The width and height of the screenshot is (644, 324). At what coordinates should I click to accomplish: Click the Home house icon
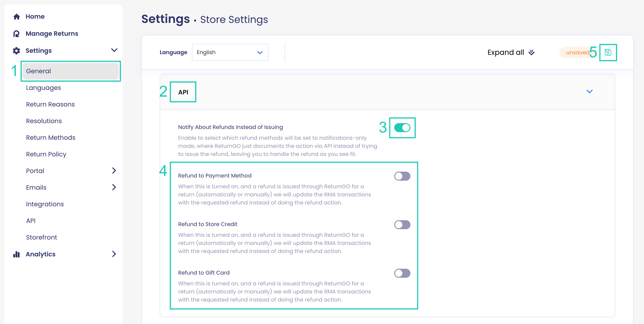click(x=17, y=16)
